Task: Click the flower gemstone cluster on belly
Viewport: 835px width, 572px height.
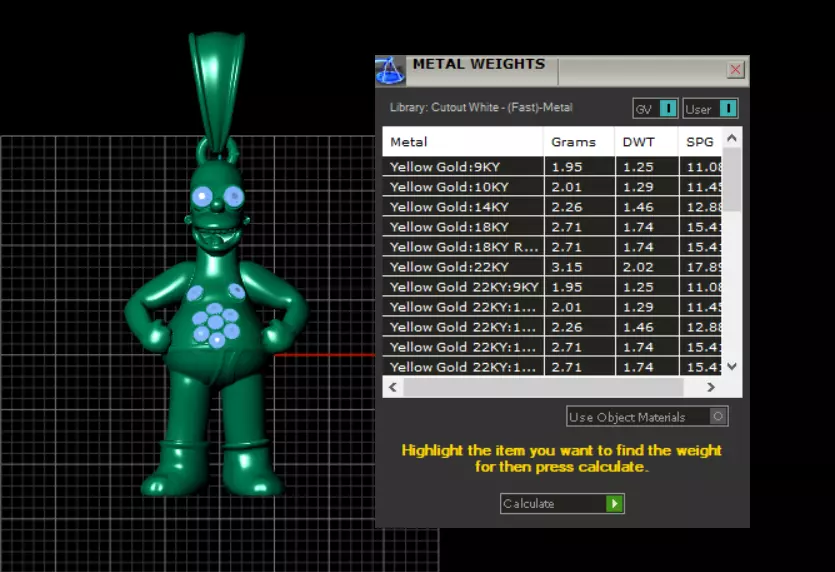Action: tap(216, 325)
